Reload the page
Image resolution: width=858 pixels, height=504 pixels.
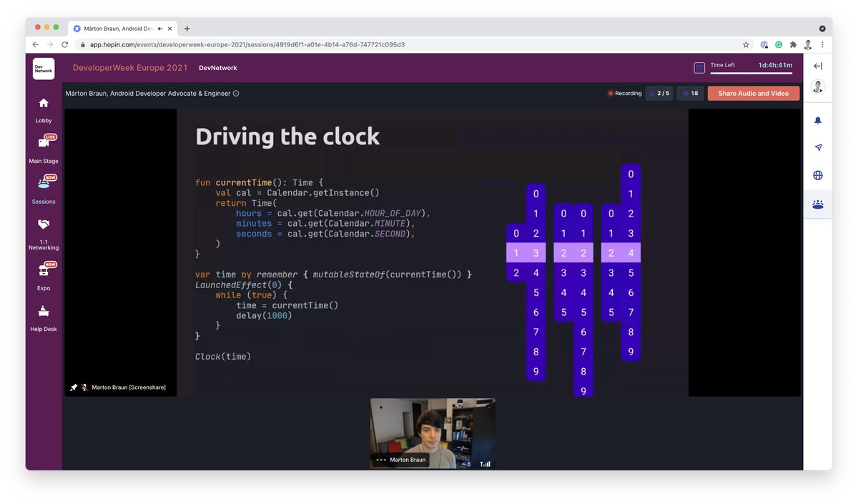point(65,44)
